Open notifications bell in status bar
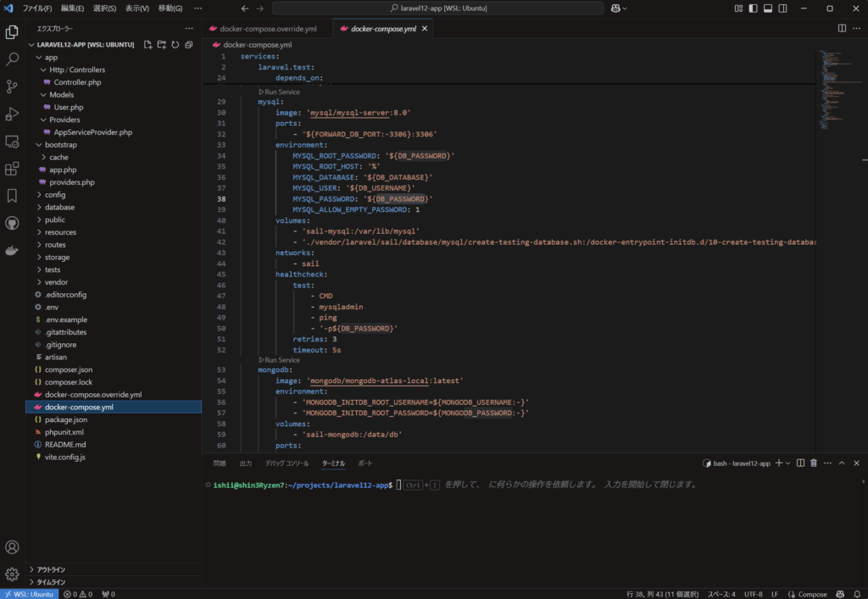The image size is (868, 599). [x=857, y=594]
